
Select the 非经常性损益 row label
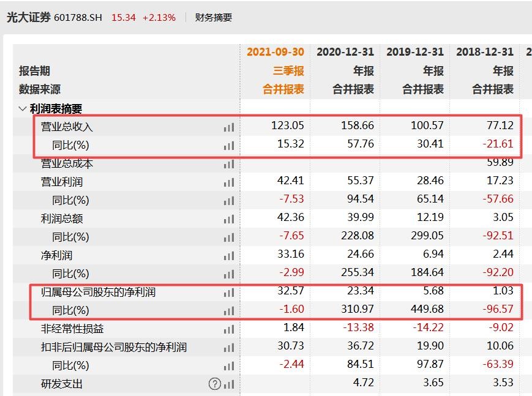click(72, 329)
